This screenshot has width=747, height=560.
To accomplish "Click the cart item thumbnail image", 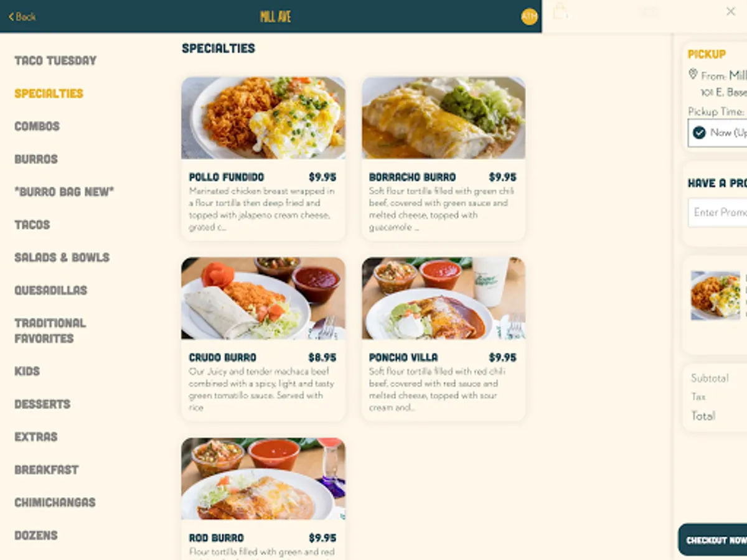I will 716,296.
